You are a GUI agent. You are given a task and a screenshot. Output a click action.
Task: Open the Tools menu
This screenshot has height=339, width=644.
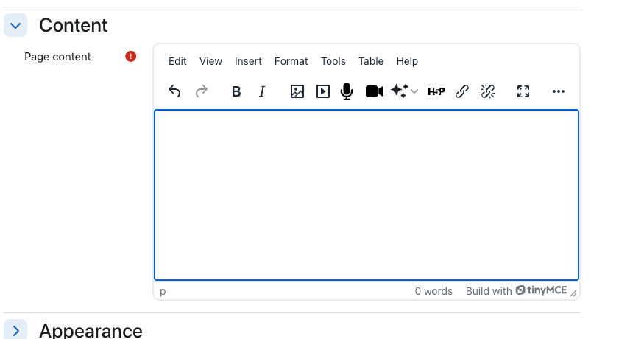tap(333, 61)
